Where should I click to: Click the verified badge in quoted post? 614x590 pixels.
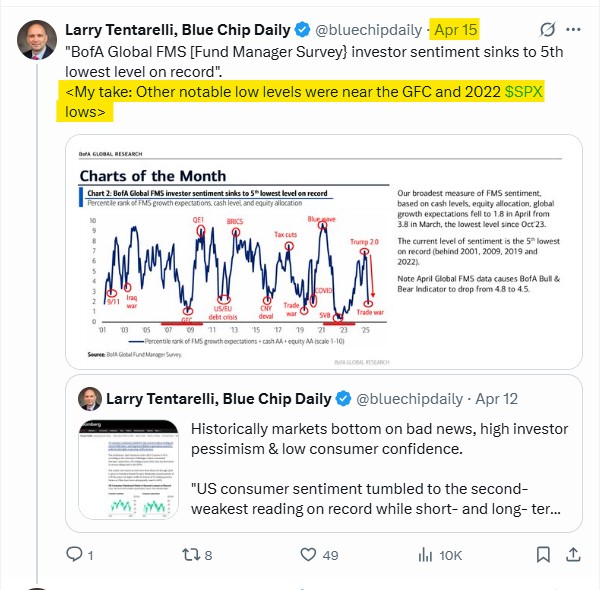(x=343, y=399)
